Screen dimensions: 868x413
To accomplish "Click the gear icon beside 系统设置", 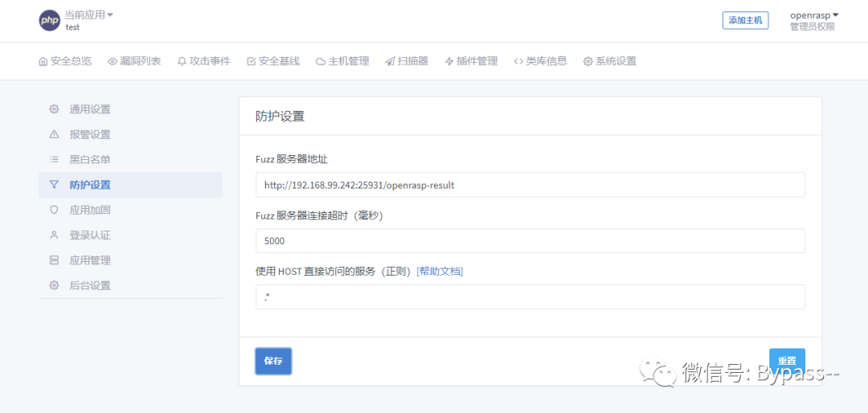I will click(x=588, y=61).
